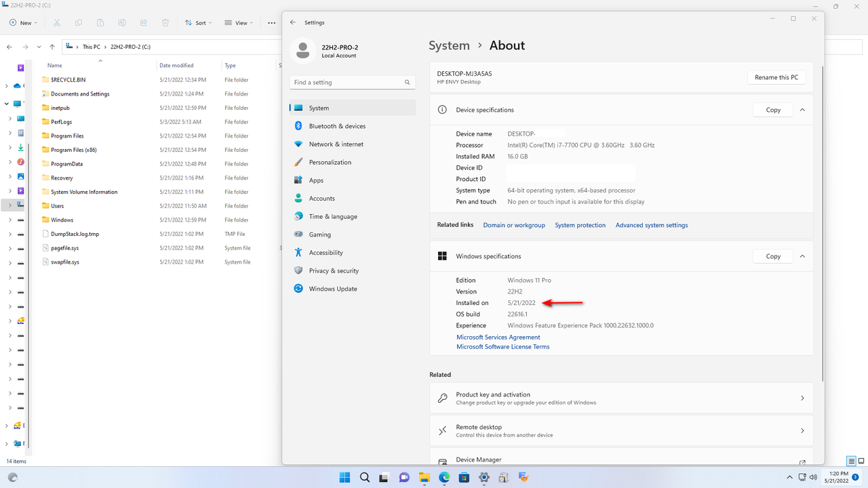Click the Find a setting search box
The height and width of the screenshot is (488, 868).
(x=353, y=82)
